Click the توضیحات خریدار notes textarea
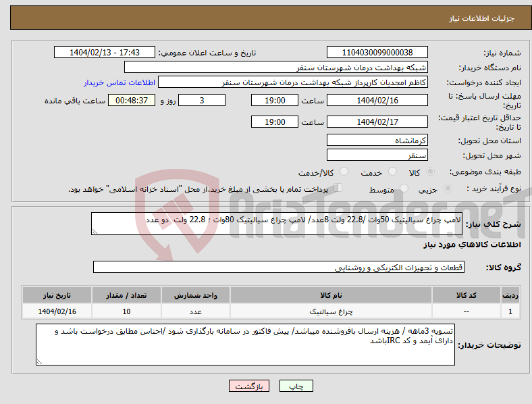The height and width of the screenshot is (404, 532). 245,345
